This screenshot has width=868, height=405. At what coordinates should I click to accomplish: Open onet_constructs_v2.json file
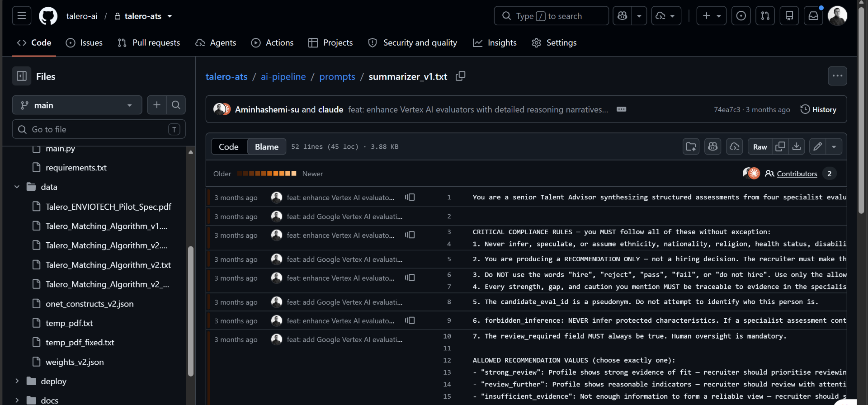click(x=90, y=304)
